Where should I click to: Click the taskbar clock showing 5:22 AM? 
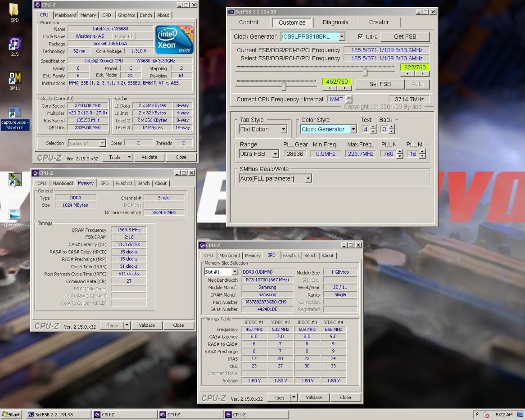504,415
